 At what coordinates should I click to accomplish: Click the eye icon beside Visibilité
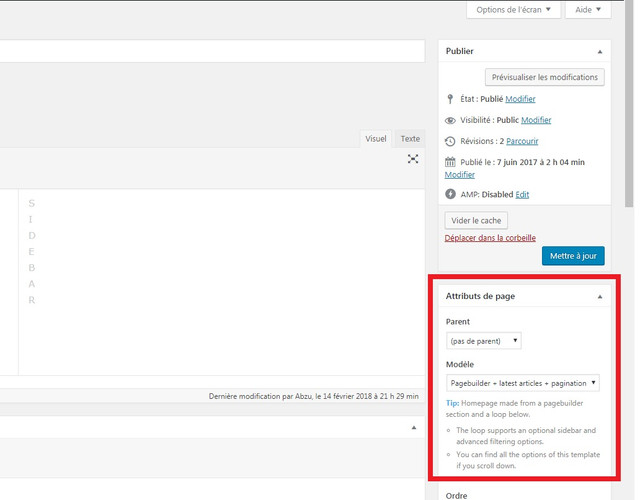pyautogui.click(x=450, y=120)
